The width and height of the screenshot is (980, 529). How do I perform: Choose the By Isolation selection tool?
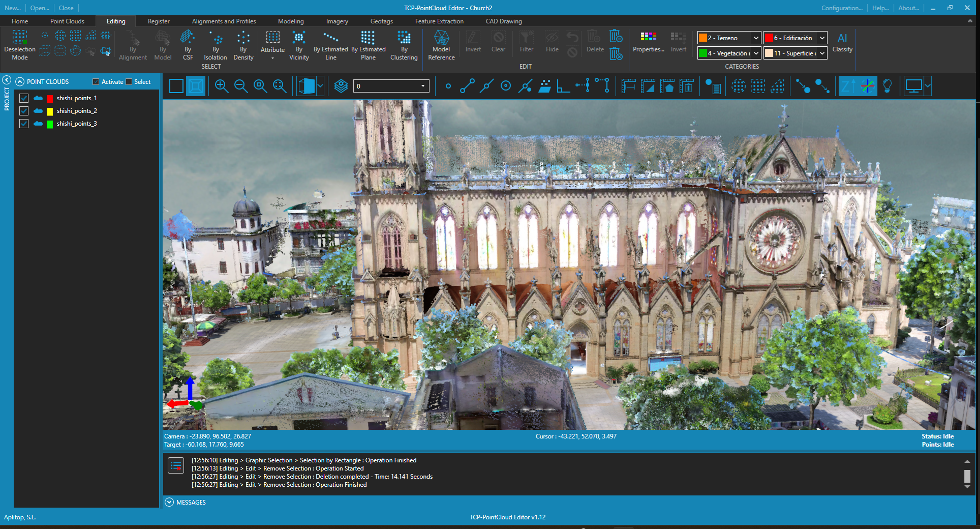(216, 45)
